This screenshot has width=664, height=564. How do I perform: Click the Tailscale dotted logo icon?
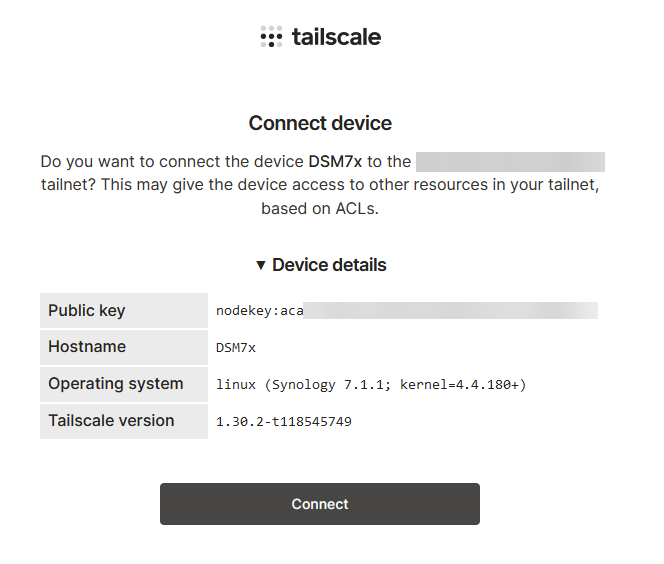pyautogui.click(x=271, y=37)
